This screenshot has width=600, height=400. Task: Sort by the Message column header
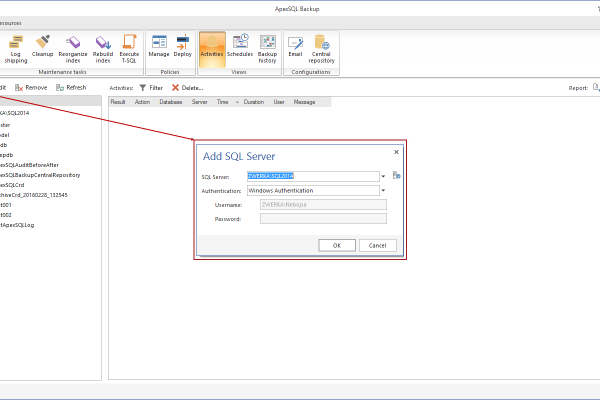(305, 102)
